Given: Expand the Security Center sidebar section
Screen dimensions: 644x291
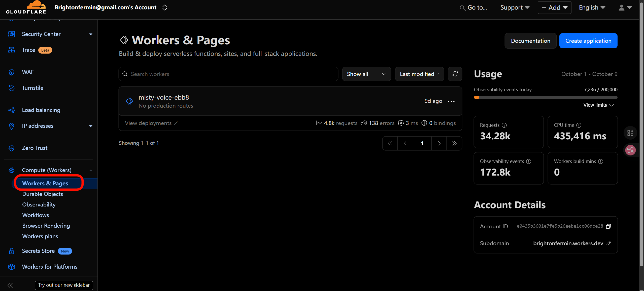Looking at the screenshot, I should [91, 34].
